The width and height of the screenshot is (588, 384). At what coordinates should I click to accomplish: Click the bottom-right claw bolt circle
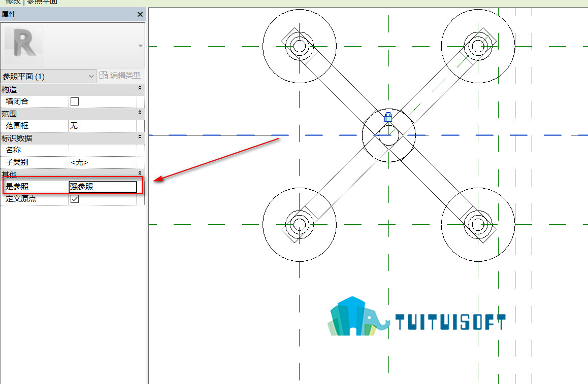click(478, 225)
